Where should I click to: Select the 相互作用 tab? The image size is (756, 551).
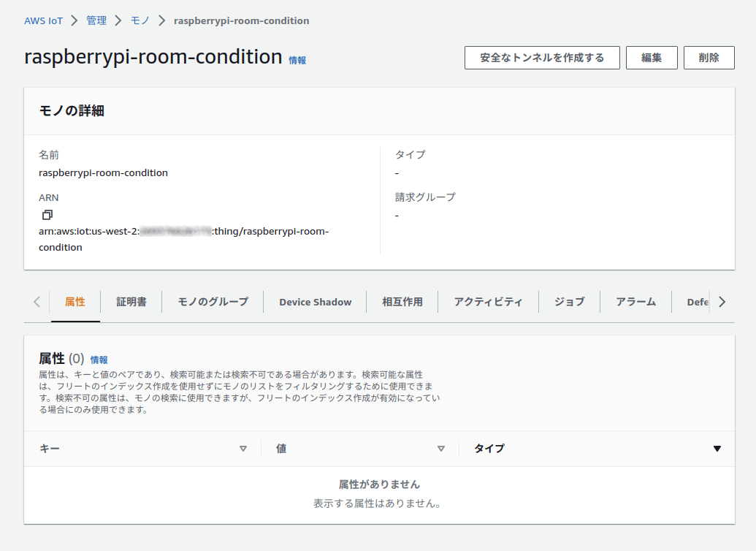pyautogui.click(x=402, y=302)
